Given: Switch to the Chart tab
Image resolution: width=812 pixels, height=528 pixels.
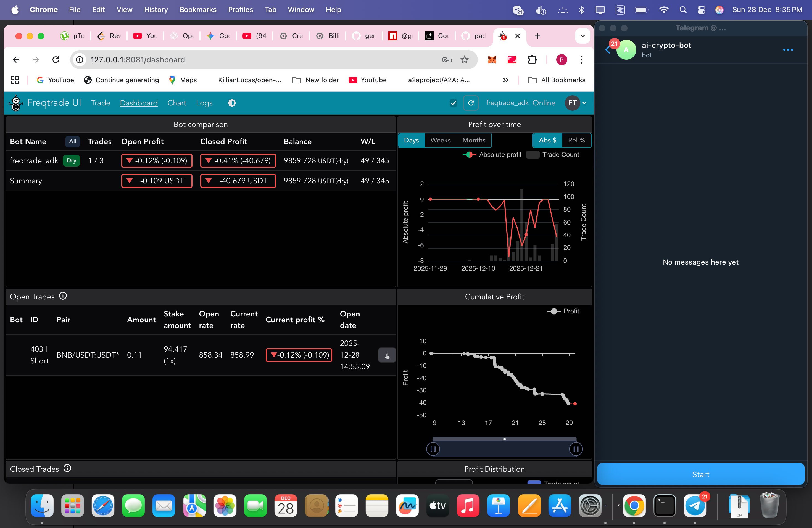Looking at the screenshot, I should pyautogui.click(x=177, y=103).
